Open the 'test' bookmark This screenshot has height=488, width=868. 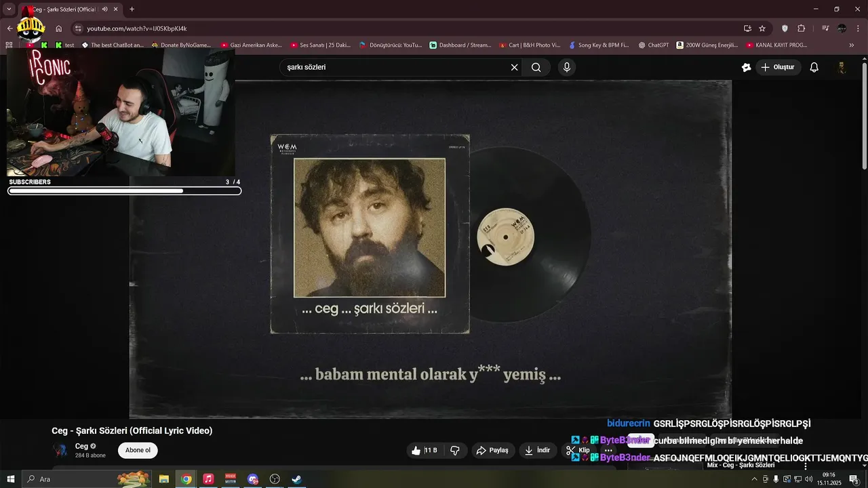tap(65, 45)
